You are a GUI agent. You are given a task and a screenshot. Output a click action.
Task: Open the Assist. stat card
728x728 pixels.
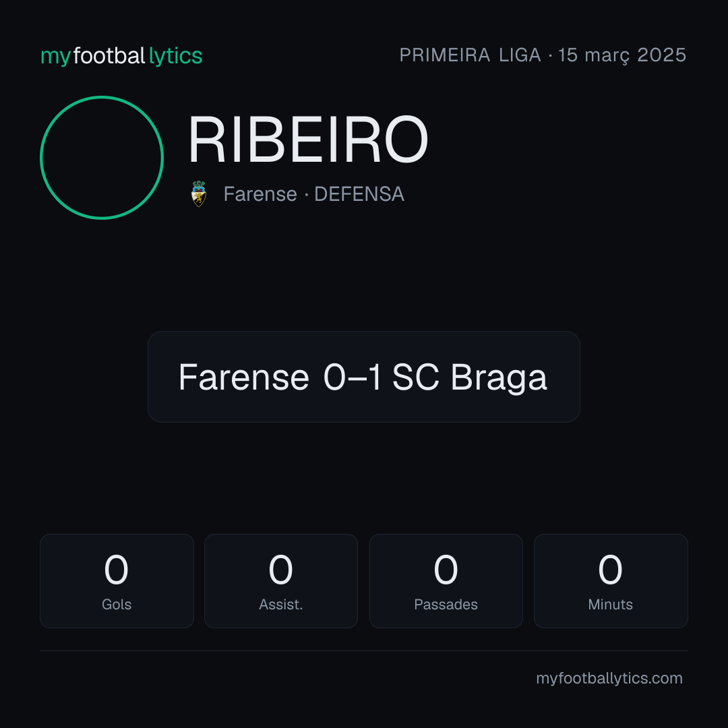[x=281, y=581]
